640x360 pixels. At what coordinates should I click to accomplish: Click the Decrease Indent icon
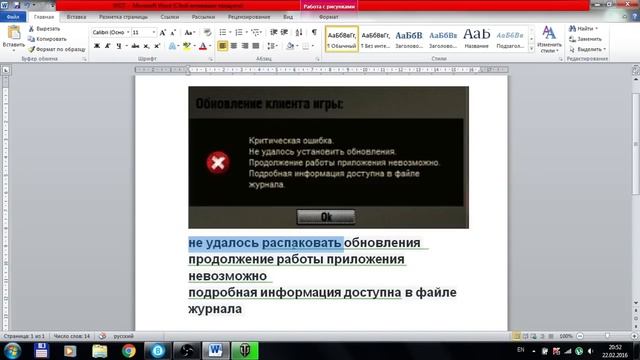pos(273,32)
